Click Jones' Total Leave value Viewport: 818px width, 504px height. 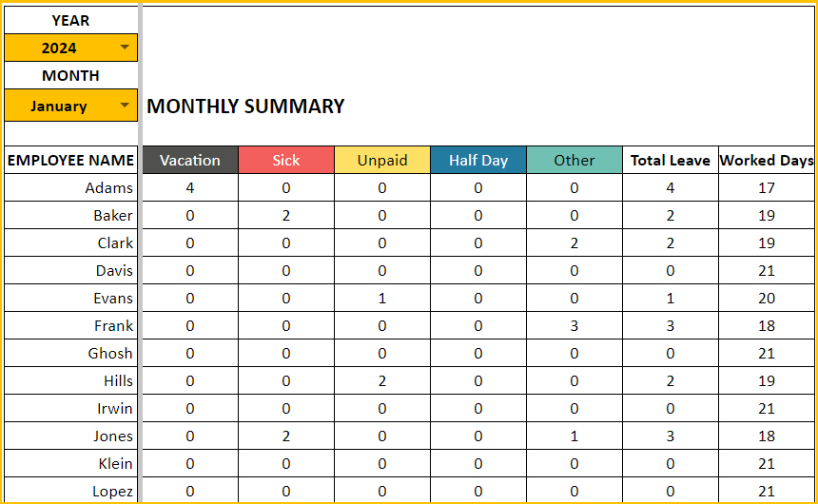[x=671, y=436]
